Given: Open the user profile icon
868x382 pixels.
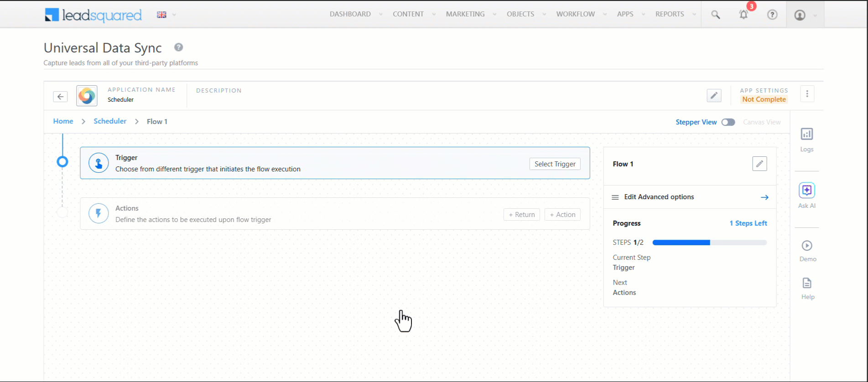Looking at the screenshot, I should pos(800,15).
